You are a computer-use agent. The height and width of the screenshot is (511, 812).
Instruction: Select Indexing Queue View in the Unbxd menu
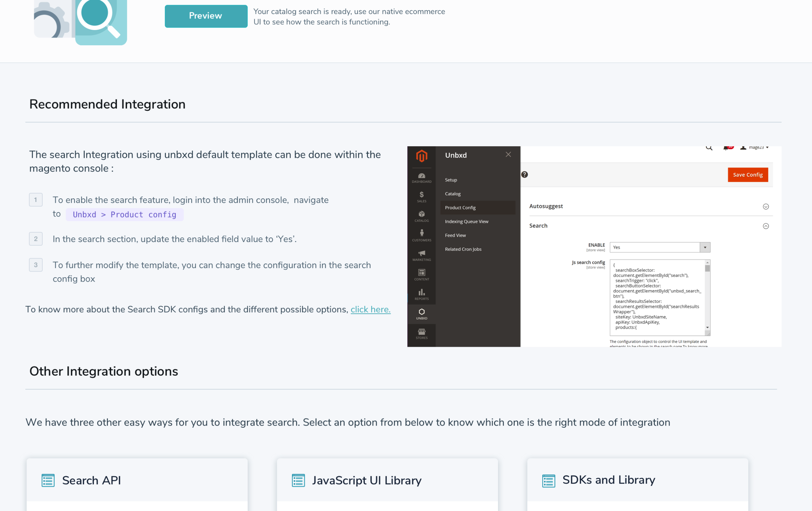[466, 221]
